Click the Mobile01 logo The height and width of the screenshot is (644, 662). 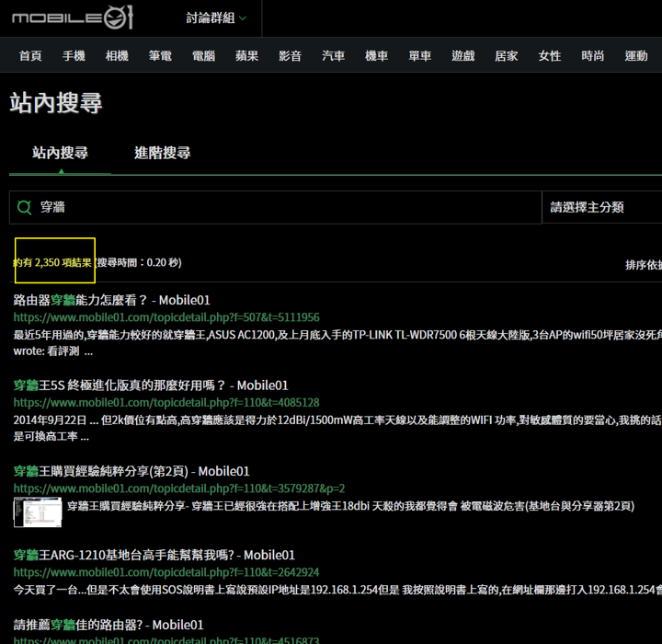click(x=73, y=17)
